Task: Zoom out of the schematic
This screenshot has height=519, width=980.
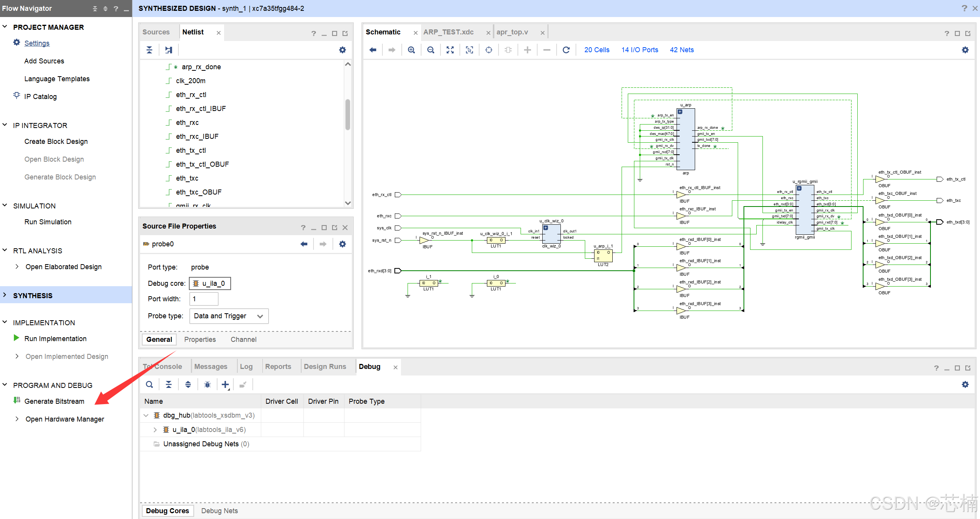Action: click(431, 50)
